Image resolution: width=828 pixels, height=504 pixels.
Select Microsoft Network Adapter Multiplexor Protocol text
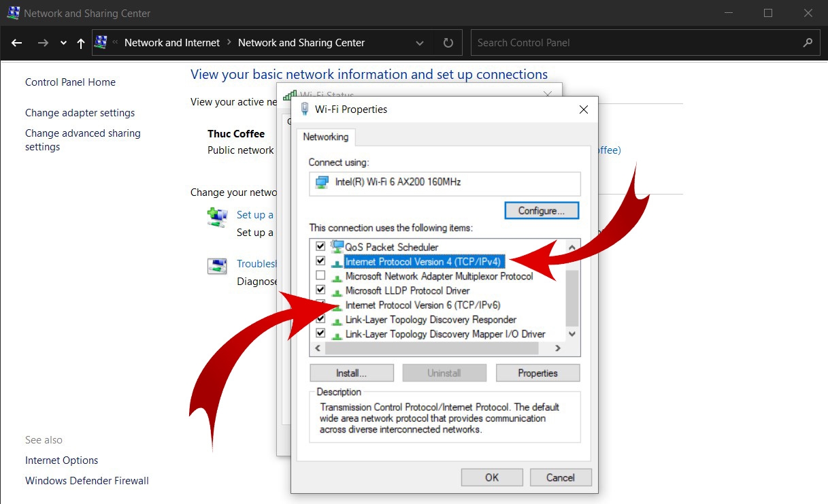(x=440, y=276)
